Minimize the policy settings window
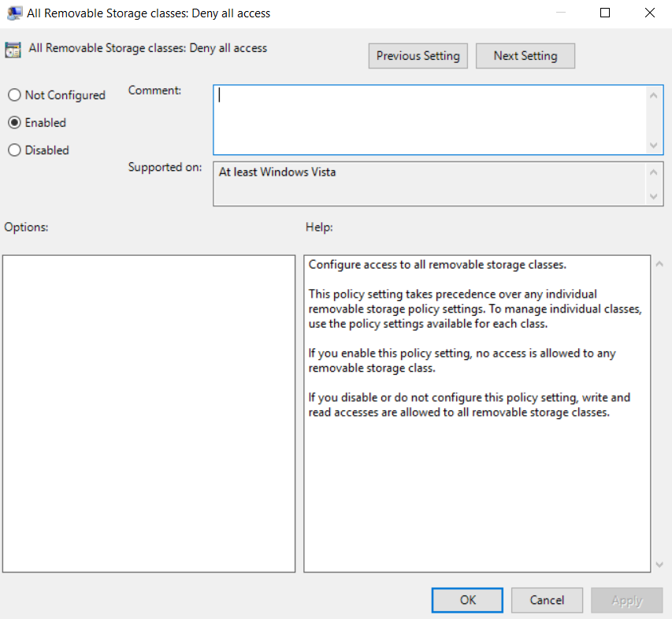Image resolution: width=672 pixels, height=619 pixels. coord(561,13)
